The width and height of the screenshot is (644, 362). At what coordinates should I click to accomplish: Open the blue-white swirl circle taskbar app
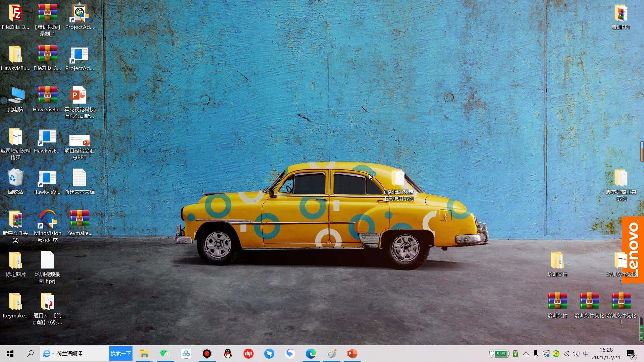tap(290, 354)
